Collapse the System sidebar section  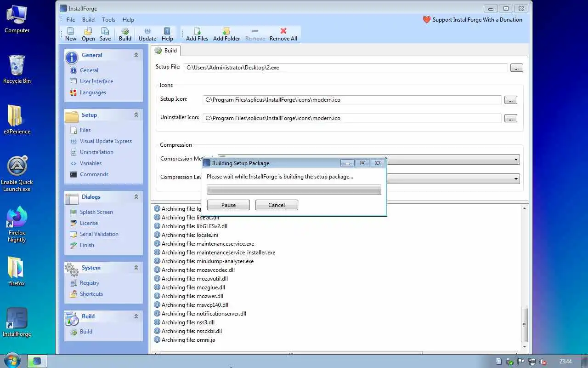point(136,268)
